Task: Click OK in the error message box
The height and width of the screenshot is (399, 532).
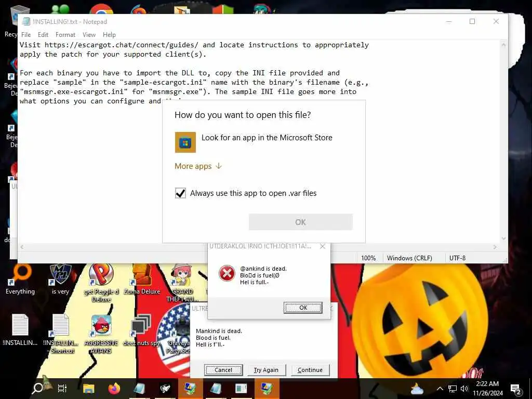Action: (303, 308)
